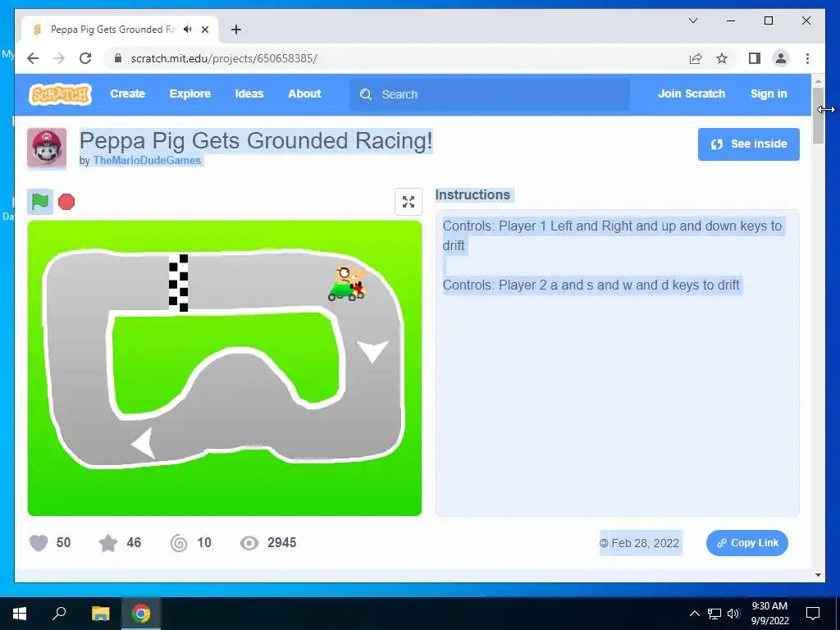Open the network tray icon
The height and width of the screenshot is (630, 840).
[714, 614]
